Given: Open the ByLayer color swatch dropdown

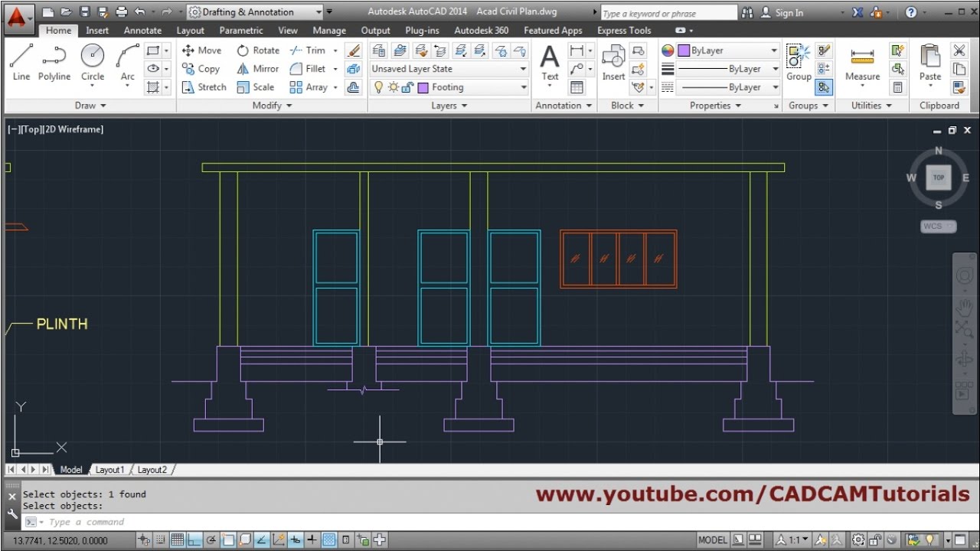Looking at the screenshot, I should tap(774, 50).
